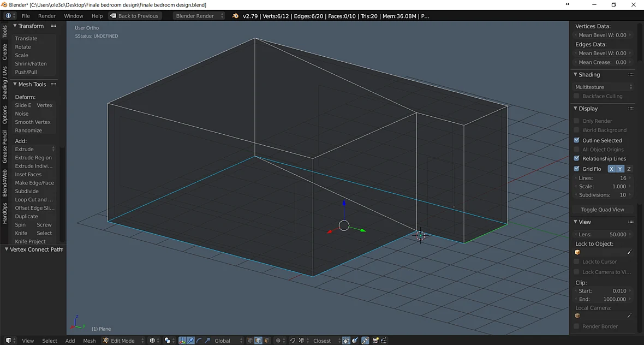Open the Edit Mode dropdown
The image size is (644, 345).
[x=123, y=341]
